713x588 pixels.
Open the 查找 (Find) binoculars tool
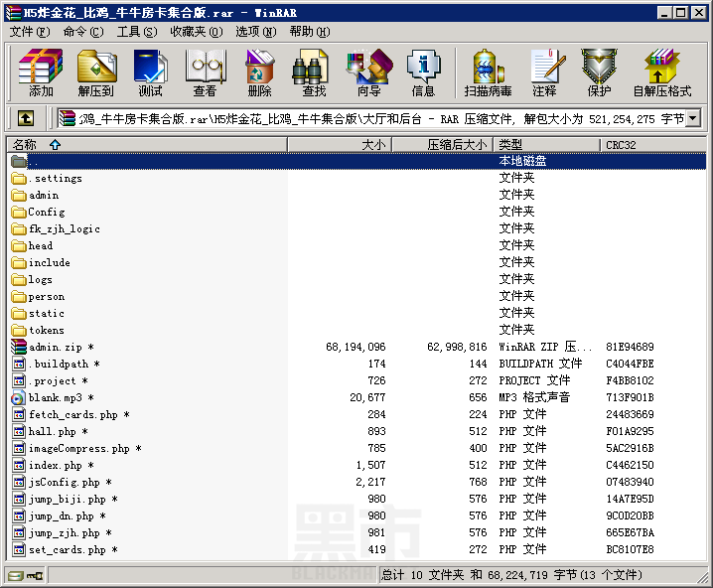[314, 73]
